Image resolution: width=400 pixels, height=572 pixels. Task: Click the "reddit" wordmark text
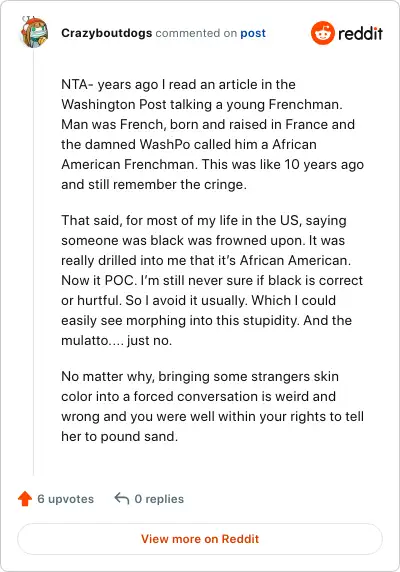tap(360, 34)
